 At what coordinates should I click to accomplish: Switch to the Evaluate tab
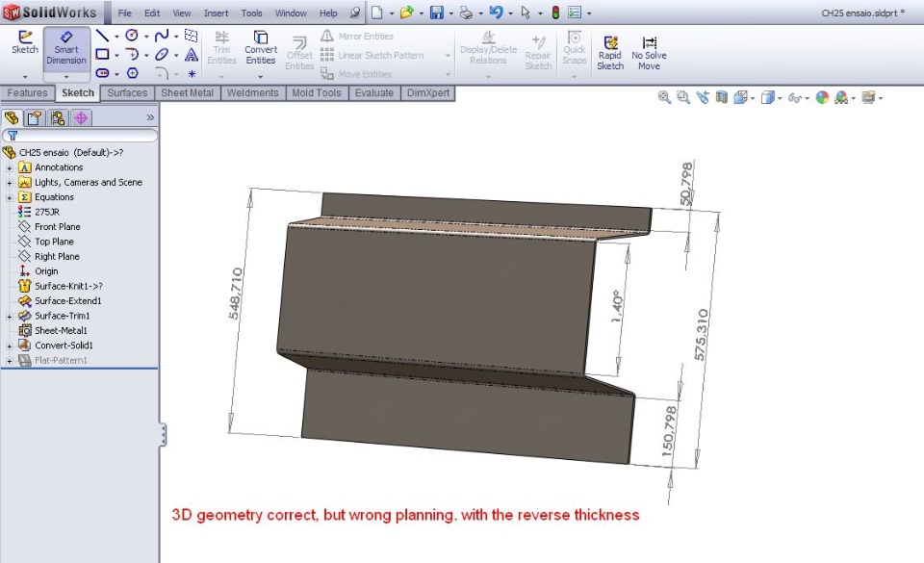coord(373,93)
